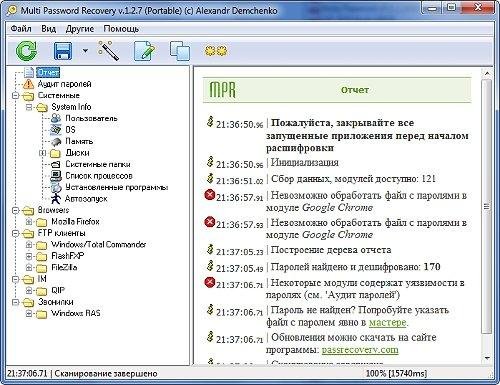This screenshot has width=500, height=385.
Task: Expand the FlashFXP node
Action: point(29,256)
